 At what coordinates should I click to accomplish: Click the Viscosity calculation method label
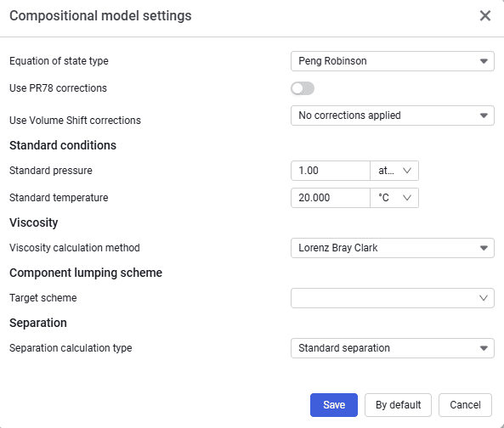75,248
